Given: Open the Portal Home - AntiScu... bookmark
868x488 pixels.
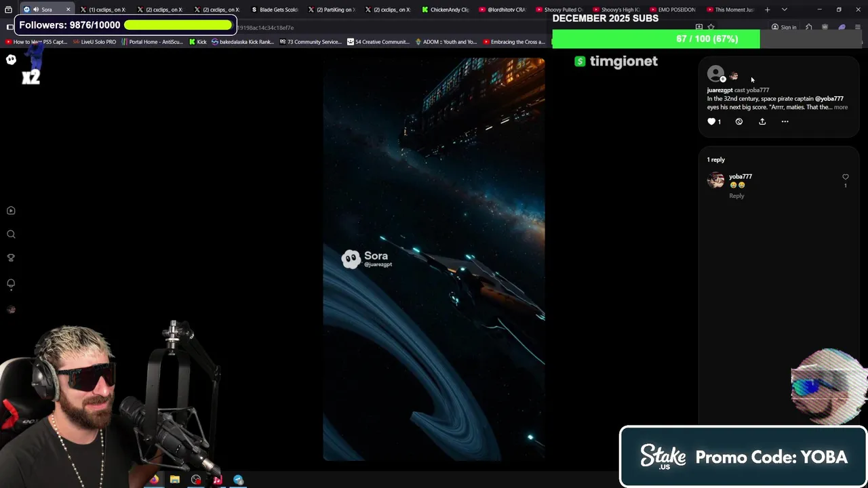Looking at the screenshot, I should tap(152, 42).
